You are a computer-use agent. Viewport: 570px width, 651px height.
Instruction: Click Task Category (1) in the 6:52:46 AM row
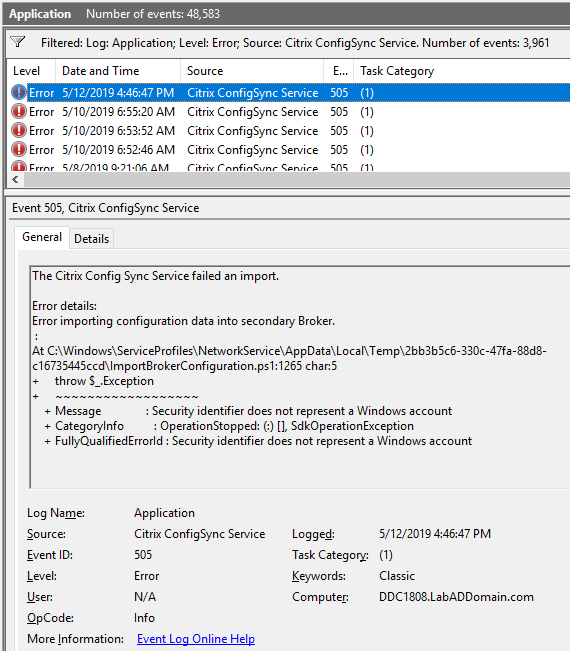click(367, 150)
